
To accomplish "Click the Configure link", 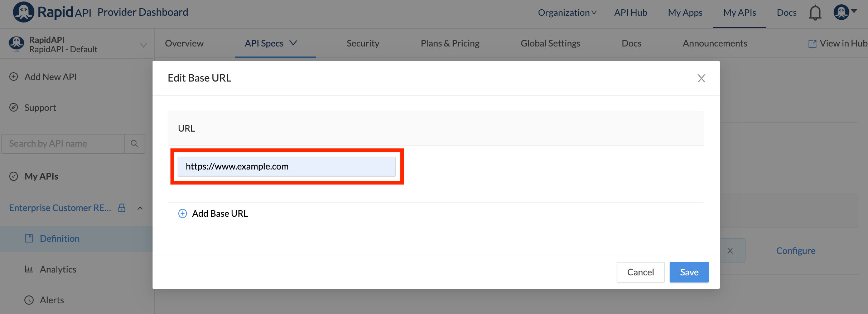I will pos(796,251).
